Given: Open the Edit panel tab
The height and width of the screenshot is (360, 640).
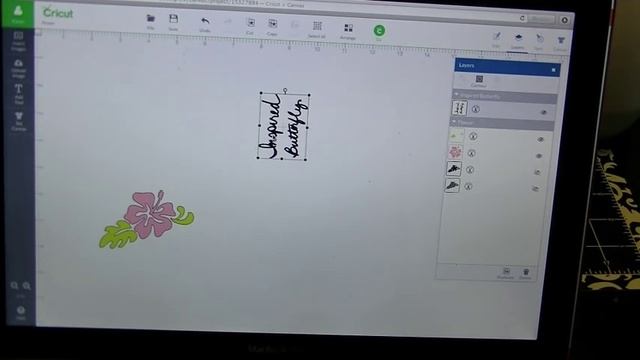Looking at the screenshot, I should (496, 40).
